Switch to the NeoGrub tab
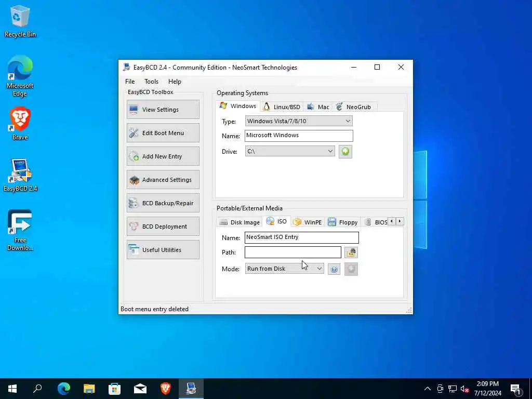The width and height of the screenshot is (532, 399). [354, 107]
